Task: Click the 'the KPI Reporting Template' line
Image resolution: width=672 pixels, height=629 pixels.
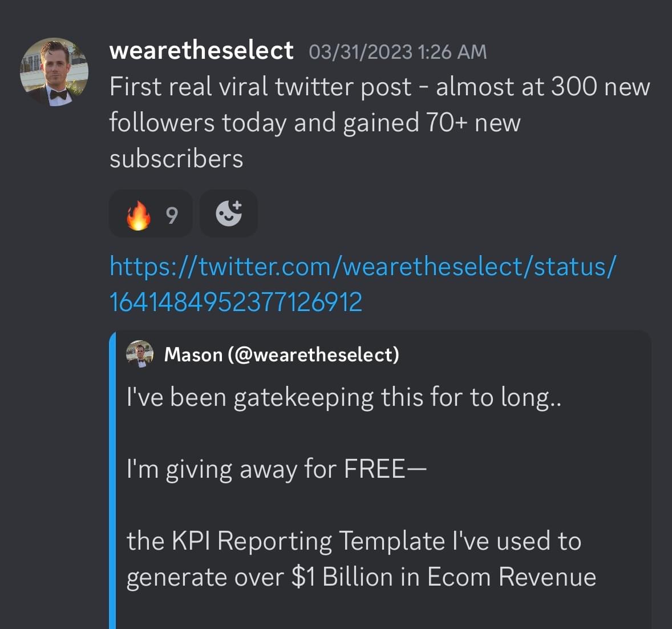Action: pyautogui.click(x=354, y=541)
